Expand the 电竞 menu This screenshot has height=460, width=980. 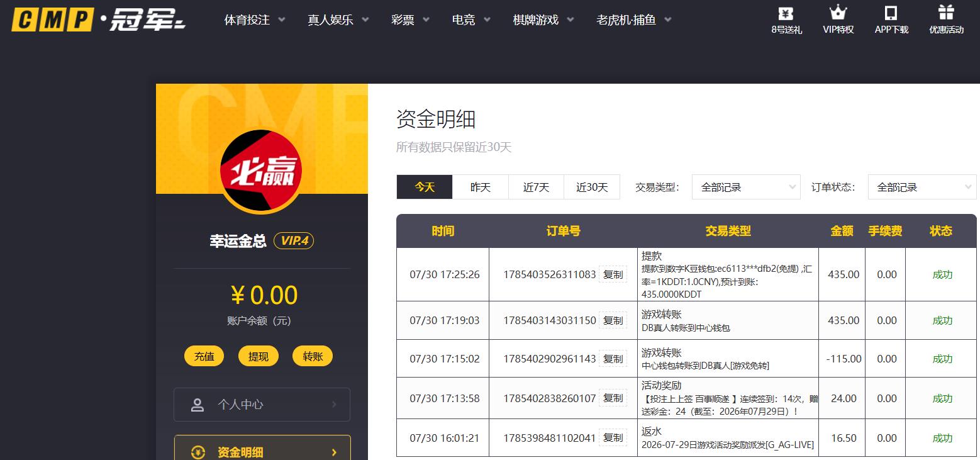pyautogui.click(x=471, y=20)
